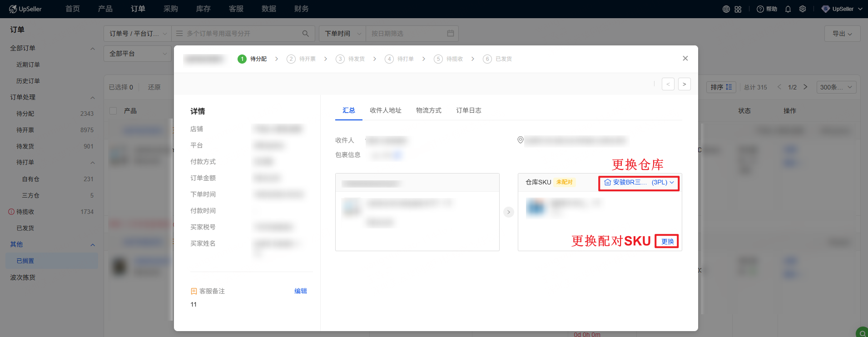Click 编辑 link for customer service note
Image resolution: width=868 pixels, height=337 pixels.
(x=300, y=291)
